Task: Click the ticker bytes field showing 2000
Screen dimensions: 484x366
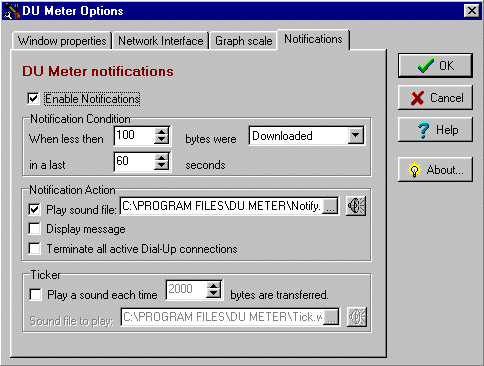Action: click(x=186, y=289)
